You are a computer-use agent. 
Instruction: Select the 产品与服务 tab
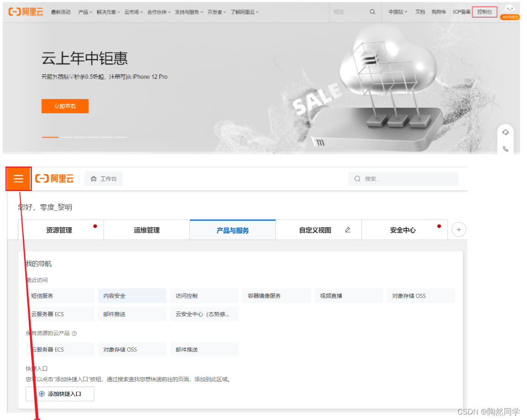tap(232, 230)
